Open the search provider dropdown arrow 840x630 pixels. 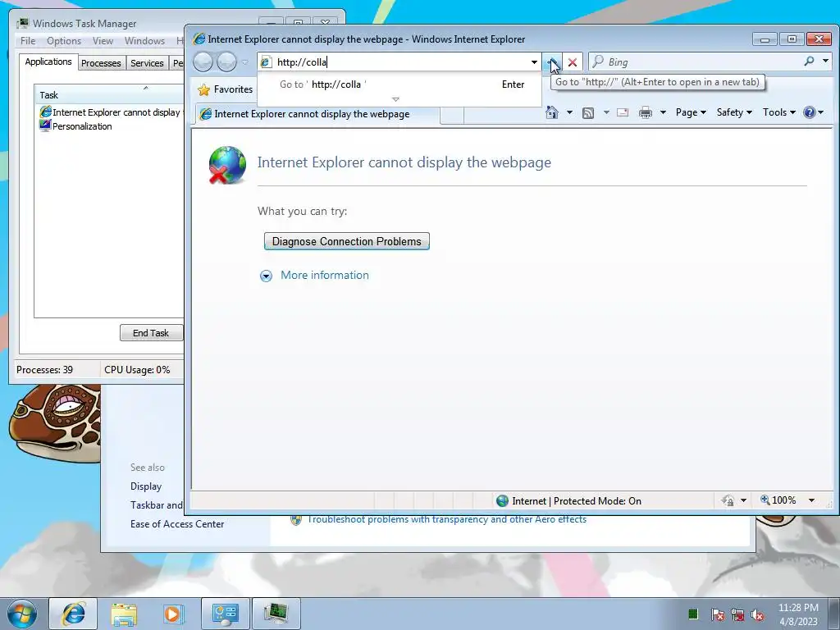tap(825, 61)
